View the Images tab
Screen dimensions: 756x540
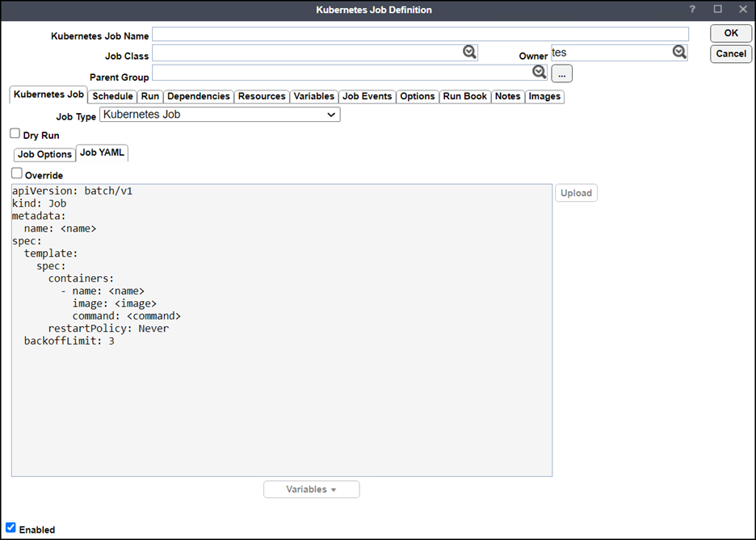coord(544,96)
